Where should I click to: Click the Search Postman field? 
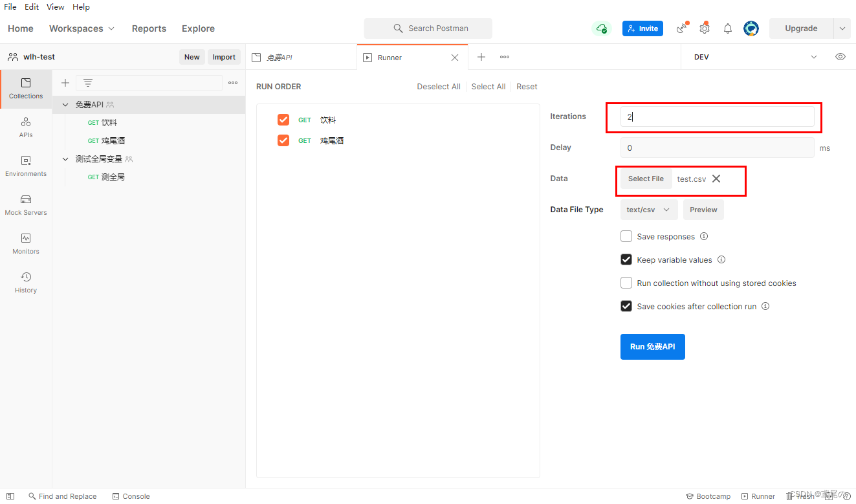coord(428,28)
